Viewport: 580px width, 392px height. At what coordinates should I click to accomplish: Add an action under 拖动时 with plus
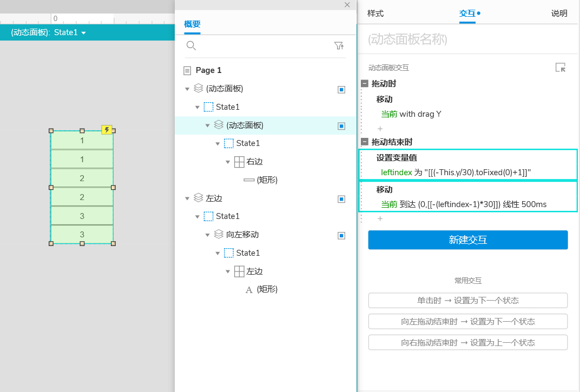coord(380,129)
